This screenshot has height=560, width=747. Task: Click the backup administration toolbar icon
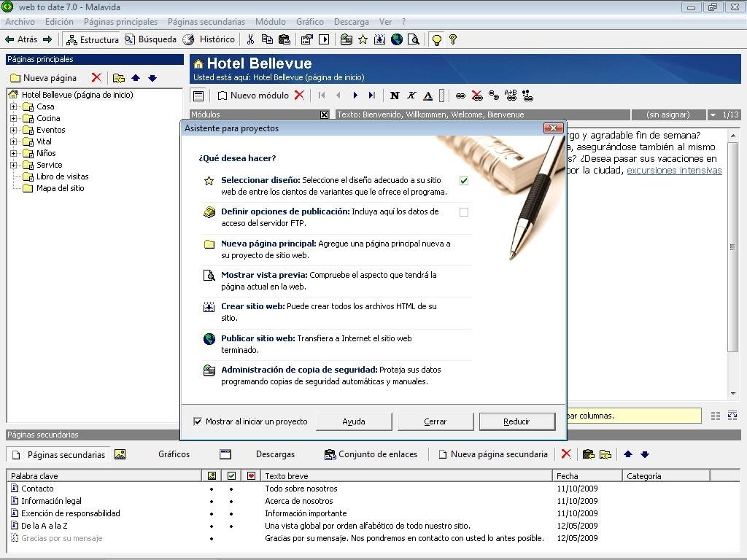(x=347, y=39)
